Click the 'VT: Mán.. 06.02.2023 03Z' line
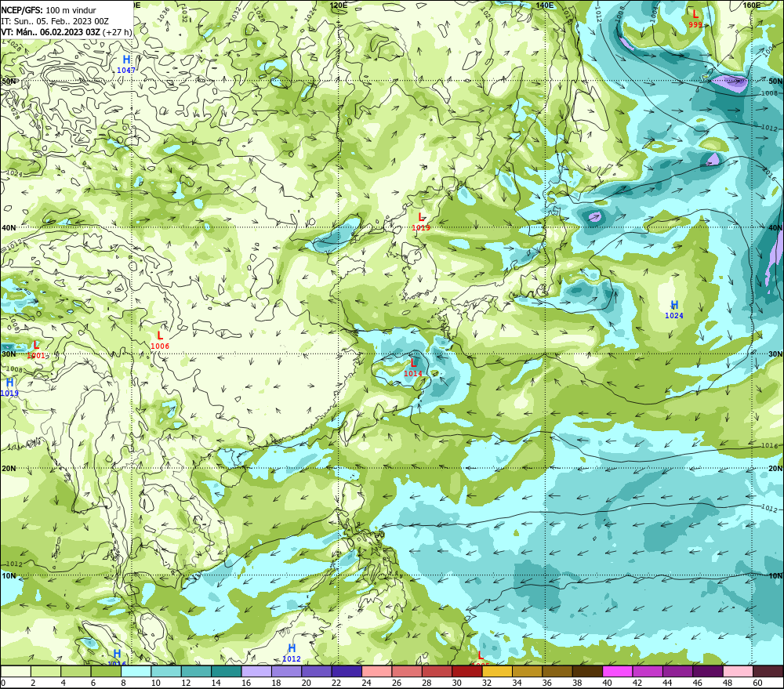Image resolution: width=784 pixels, height=689 pixels. point(50,32)
